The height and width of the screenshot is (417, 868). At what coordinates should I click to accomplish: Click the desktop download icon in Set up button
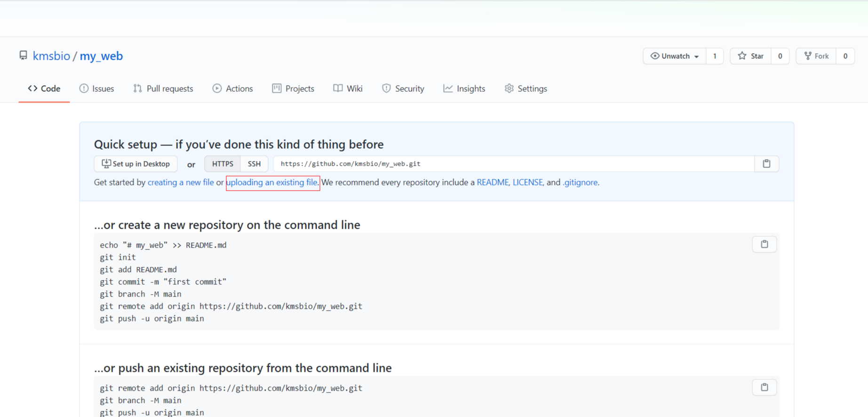(106, 163)
